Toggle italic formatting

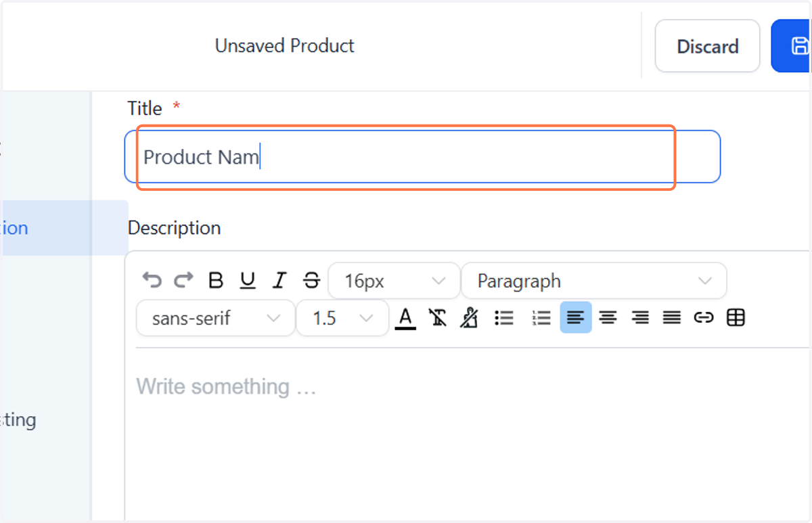click(x=279, y=280)
